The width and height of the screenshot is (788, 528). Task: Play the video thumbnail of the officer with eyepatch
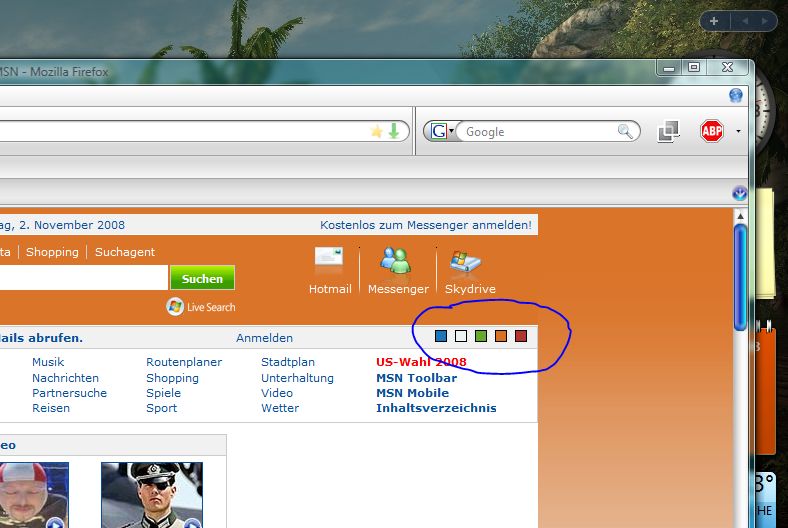[152, 495]
